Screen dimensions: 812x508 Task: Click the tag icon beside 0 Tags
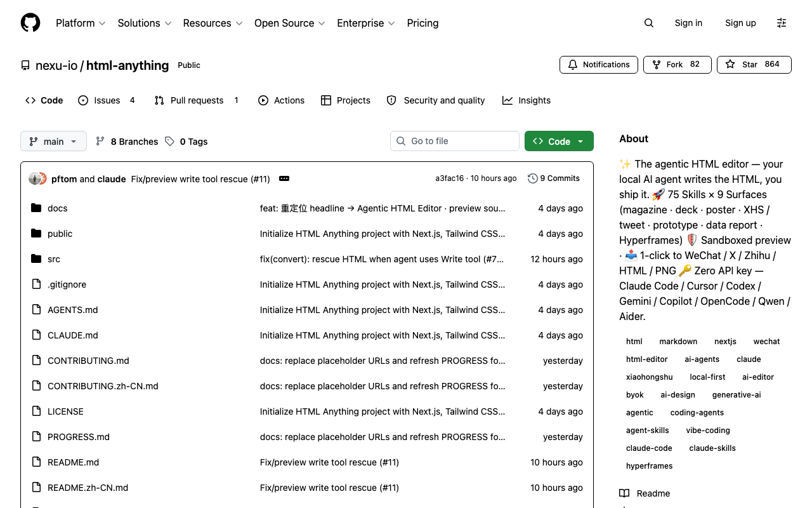point(169,142)
